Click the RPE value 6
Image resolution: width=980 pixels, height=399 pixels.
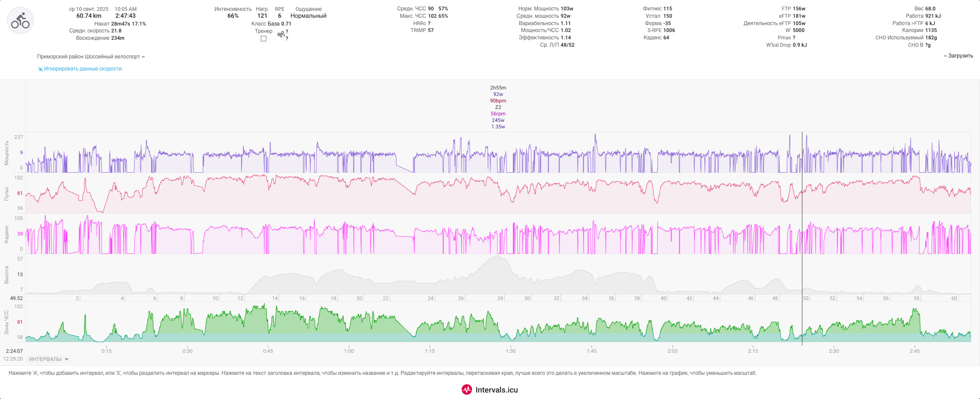[x=280, y=16]
